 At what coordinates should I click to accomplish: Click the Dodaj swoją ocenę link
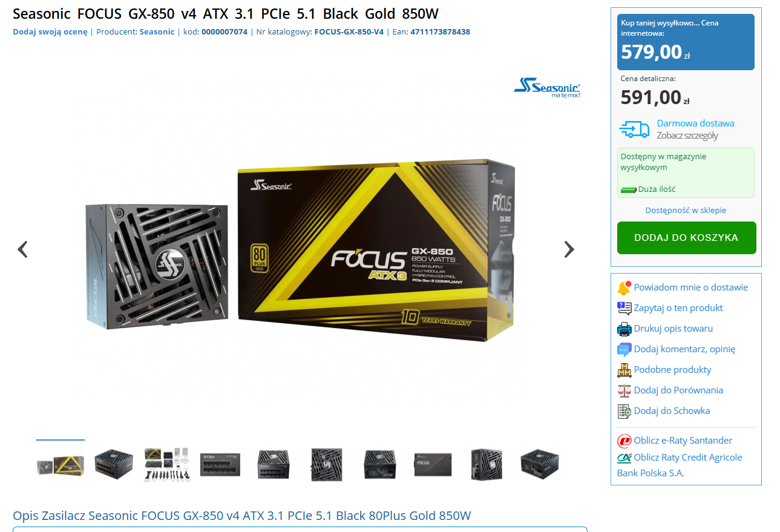50,32
